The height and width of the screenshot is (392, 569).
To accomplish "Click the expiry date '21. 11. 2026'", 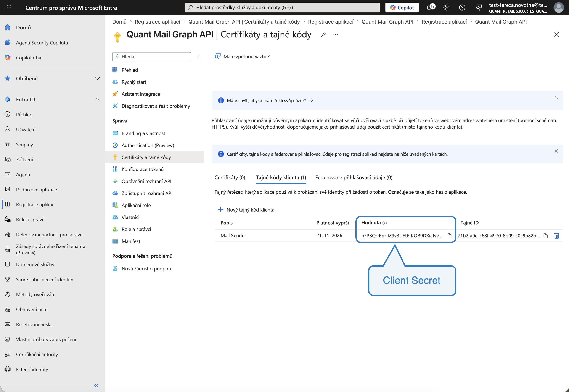I will pyautogui.click(x=329, y=235).
